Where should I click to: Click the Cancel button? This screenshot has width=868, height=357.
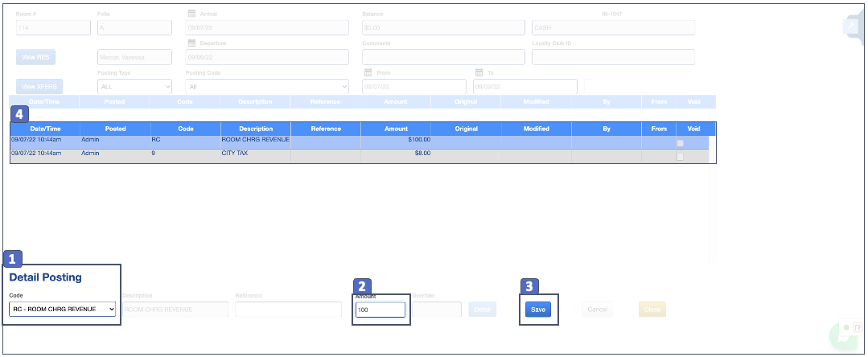pos(597,310)
